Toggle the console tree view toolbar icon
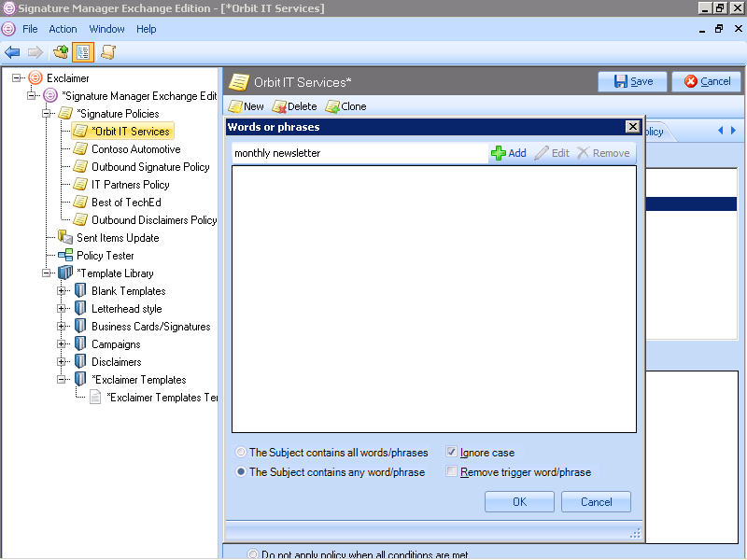Image resolution: width=747 pixels, height=560 pixels. [83, 52]
